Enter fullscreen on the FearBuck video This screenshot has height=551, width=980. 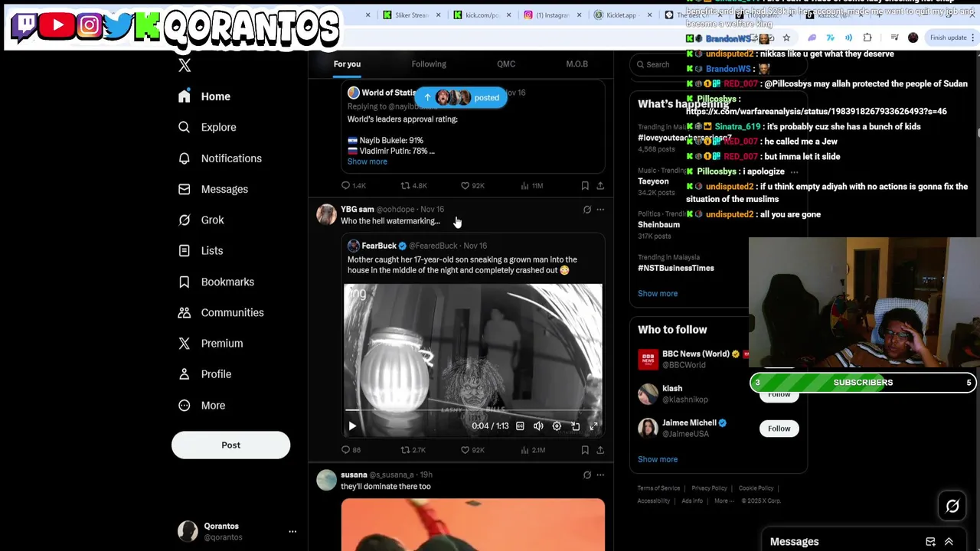593,426
